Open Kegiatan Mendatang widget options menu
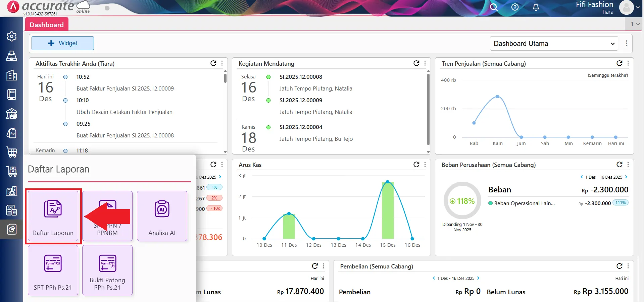 coord(425,63)
